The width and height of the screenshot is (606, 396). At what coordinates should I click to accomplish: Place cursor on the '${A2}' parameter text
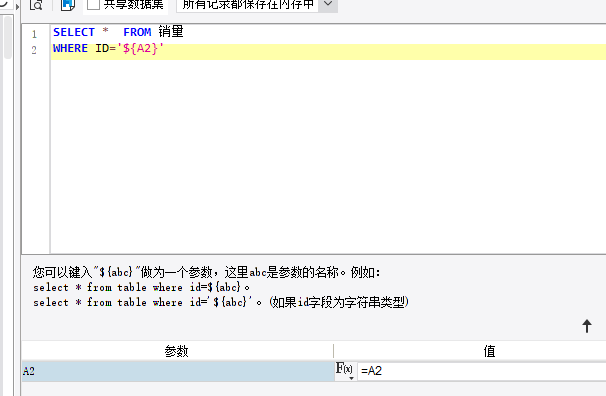tap(141, 48)
